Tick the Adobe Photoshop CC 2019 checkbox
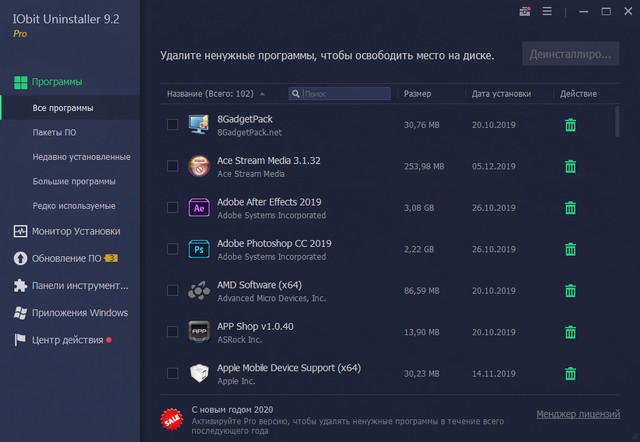 point(172,249)
